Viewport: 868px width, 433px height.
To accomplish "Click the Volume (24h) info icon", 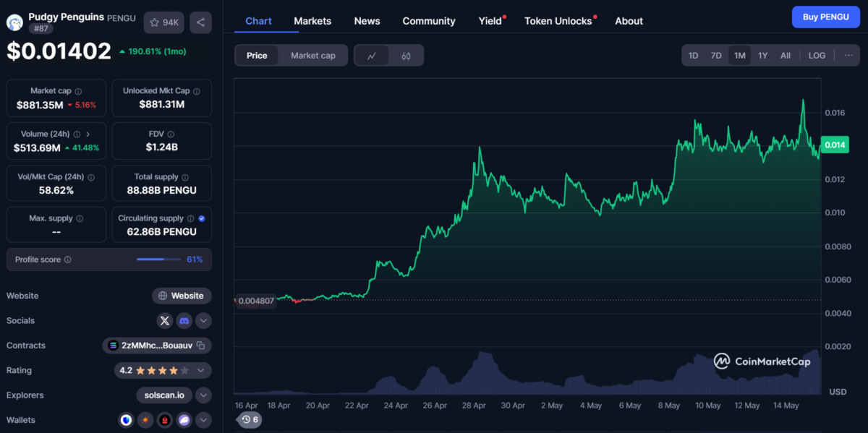I will [77, 134].
